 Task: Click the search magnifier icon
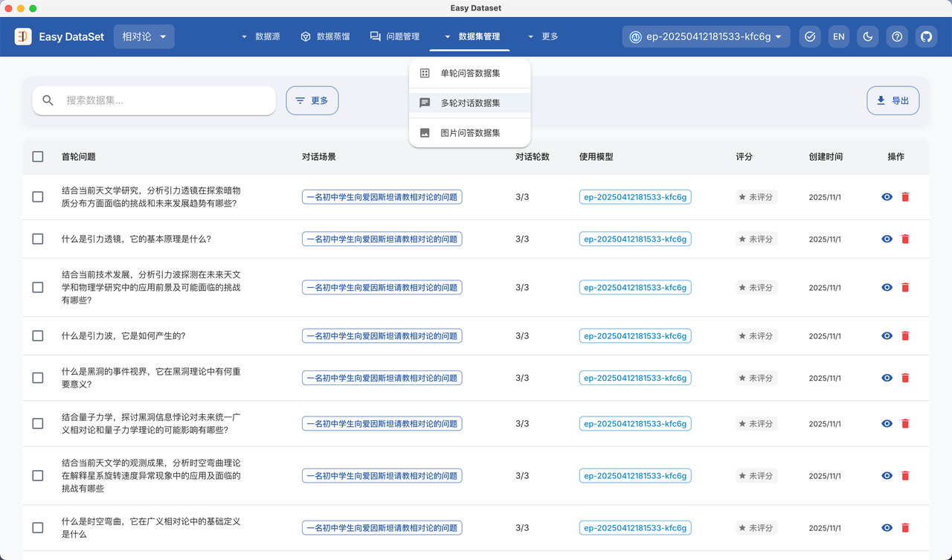[48, 100]
